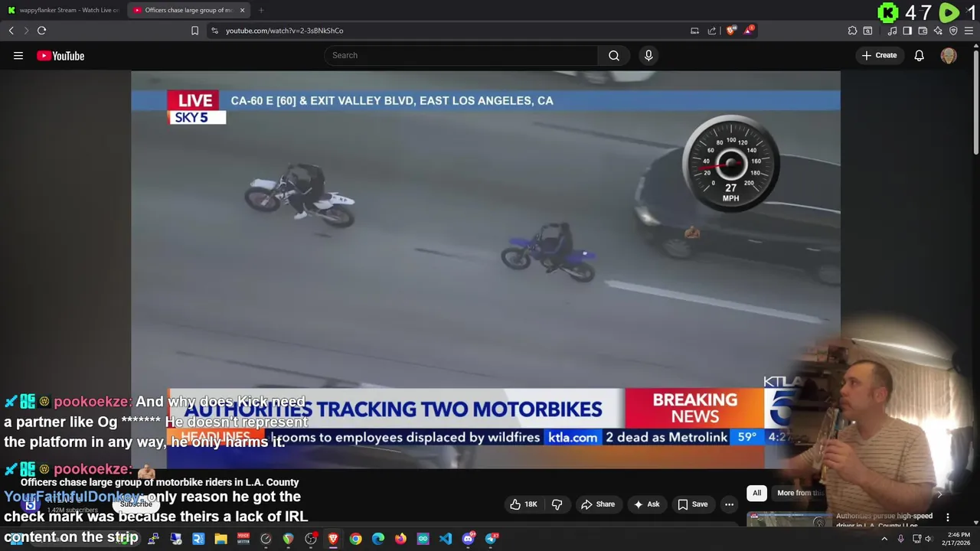The width and height of the screenshot is (980, 551).
Task: Open the Brave Wallet icon
Action: click(923, 31)
